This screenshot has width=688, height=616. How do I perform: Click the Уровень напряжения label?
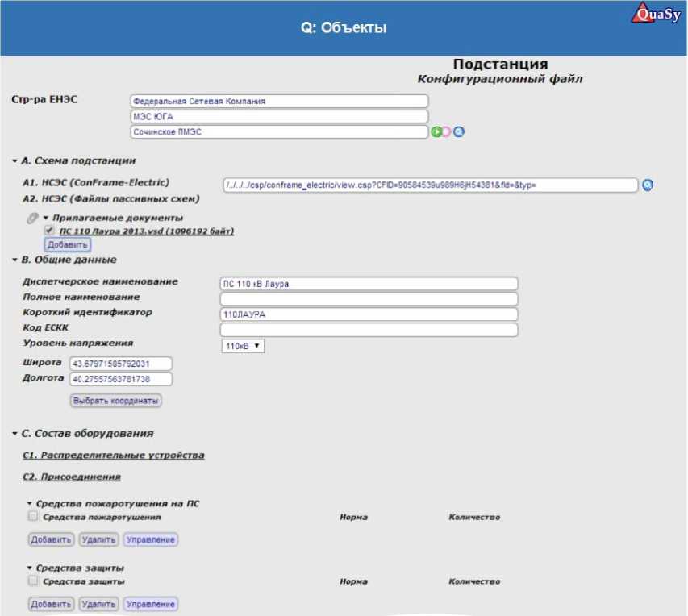77,343
